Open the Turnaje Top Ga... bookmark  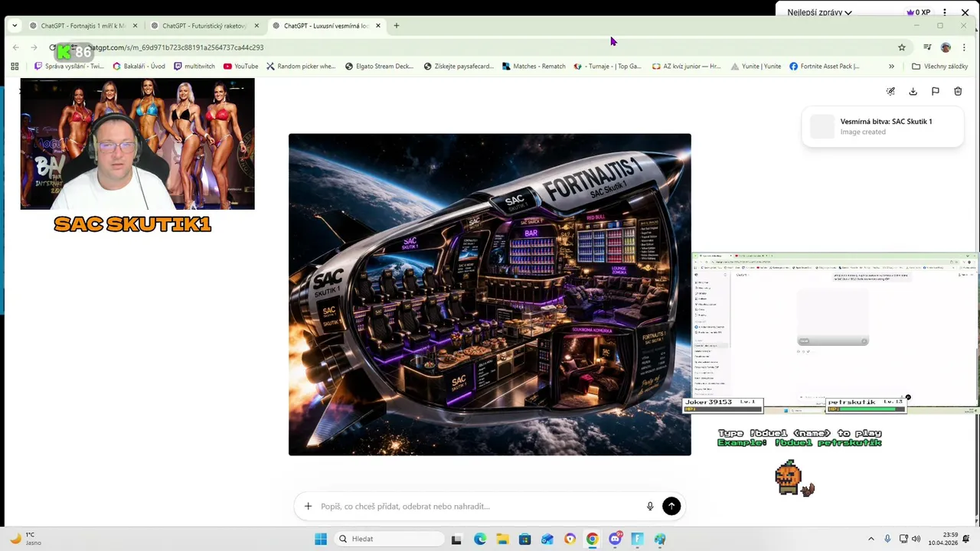point(608,67)
